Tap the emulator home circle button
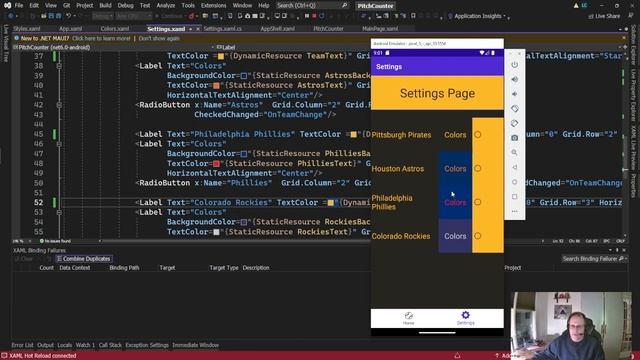 coord(514,182)
